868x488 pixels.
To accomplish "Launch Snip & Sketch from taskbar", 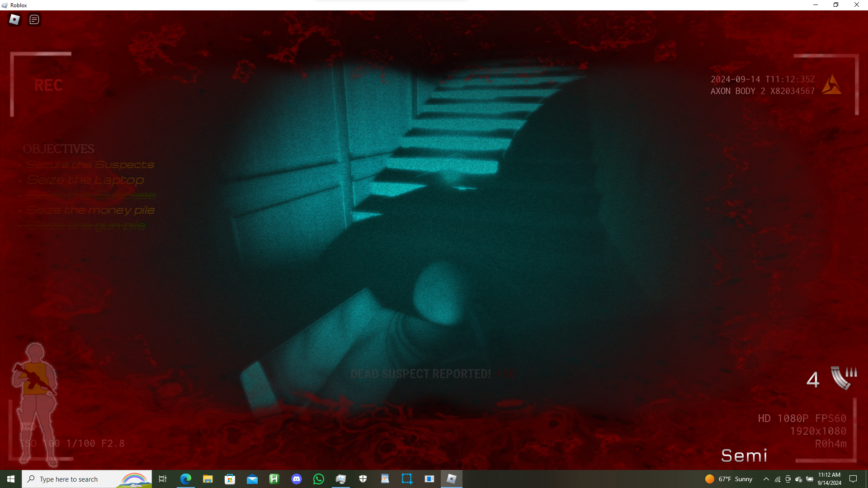I will point(407,479).
